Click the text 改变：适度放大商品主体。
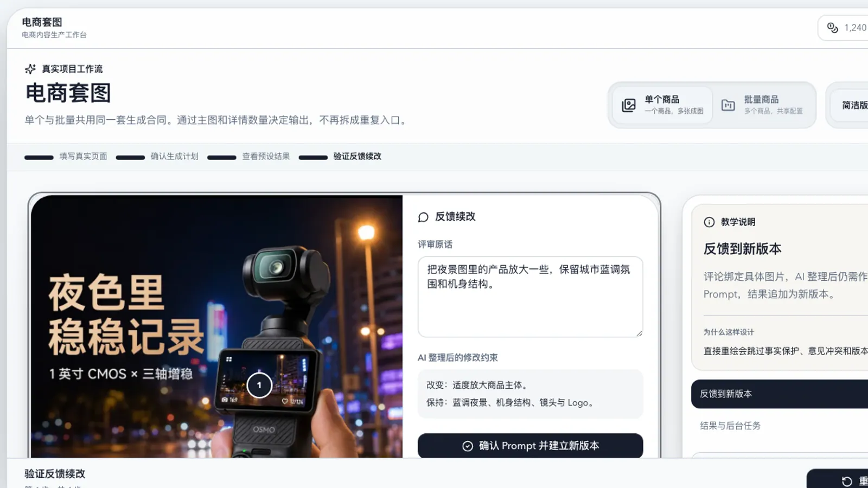The width and height of the screenshot is (868, 488). [x=478, y=385]
